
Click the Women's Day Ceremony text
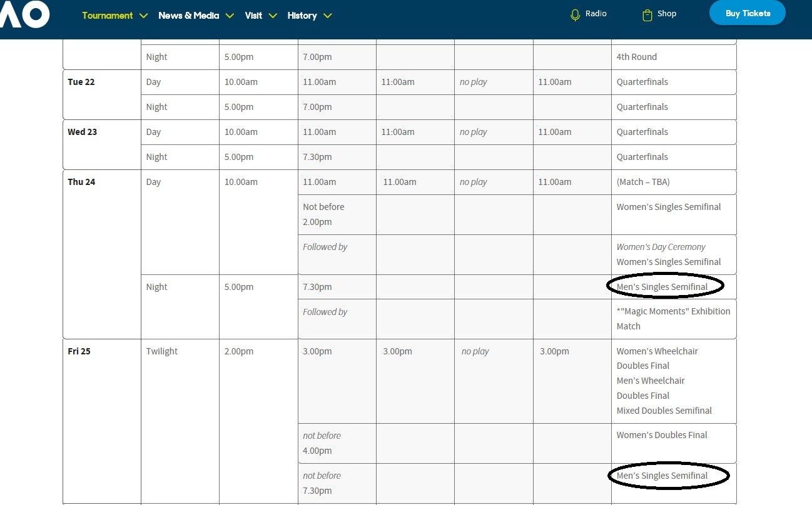tap(661, 247)
